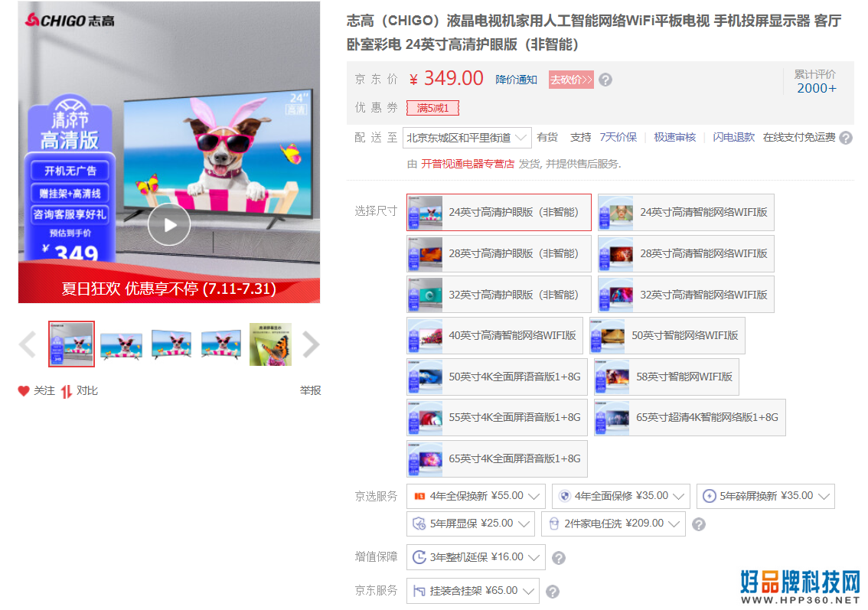
Task: Choose 50英寸4K全面屏语音版1+8G option
Action: point(497,377)
